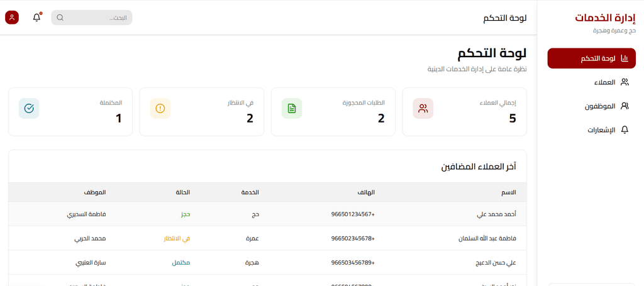Go to الموظفون in the sidebar

tap(591, 106)
